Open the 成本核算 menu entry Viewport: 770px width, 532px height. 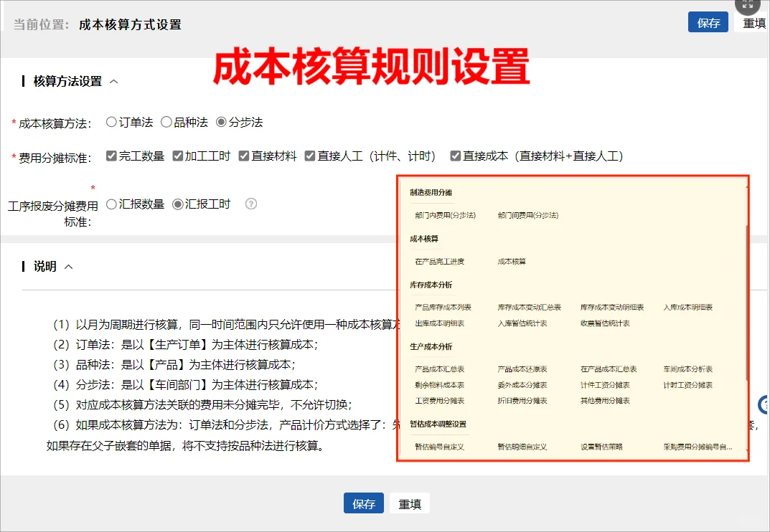pos(512,262)
